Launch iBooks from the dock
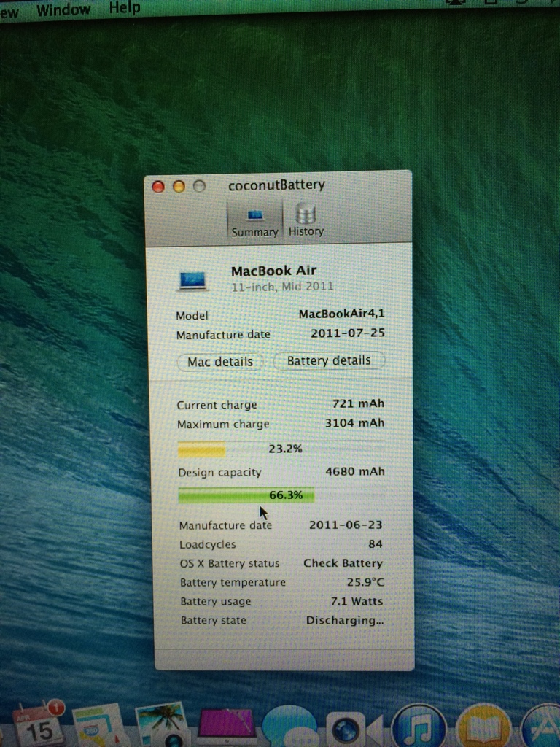The height and width of the screenshot is (747, 560). (x=483, y=726)
